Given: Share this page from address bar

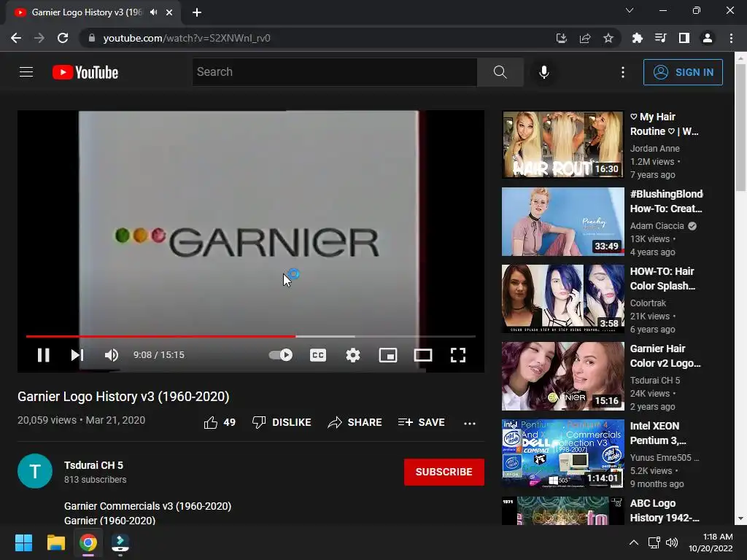Looking at the screenshot, I should (585, 38).
